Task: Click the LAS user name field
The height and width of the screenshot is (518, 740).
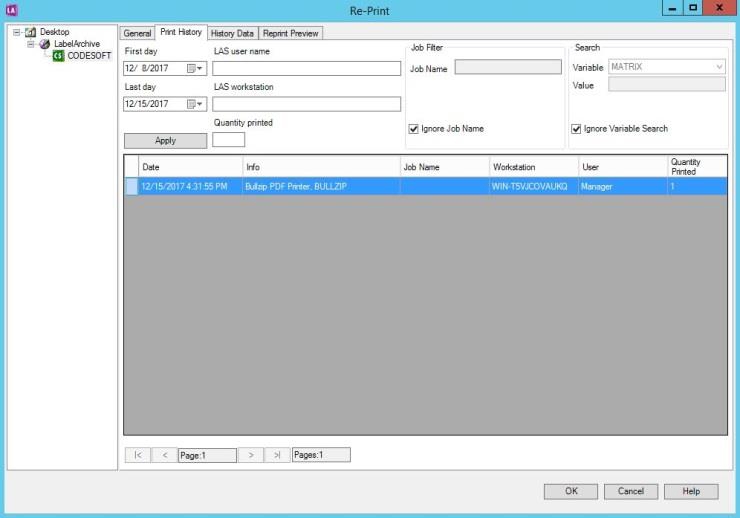Action: (x=306, y=68)
